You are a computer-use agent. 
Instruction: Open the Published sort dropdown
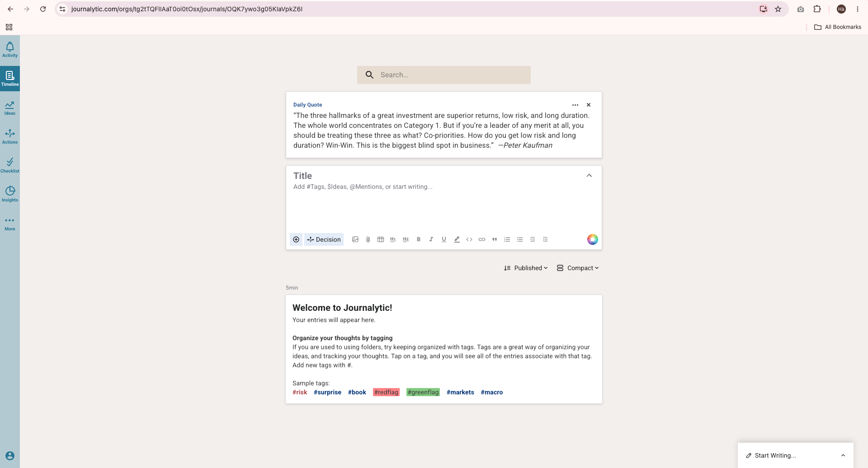point(526,268)
